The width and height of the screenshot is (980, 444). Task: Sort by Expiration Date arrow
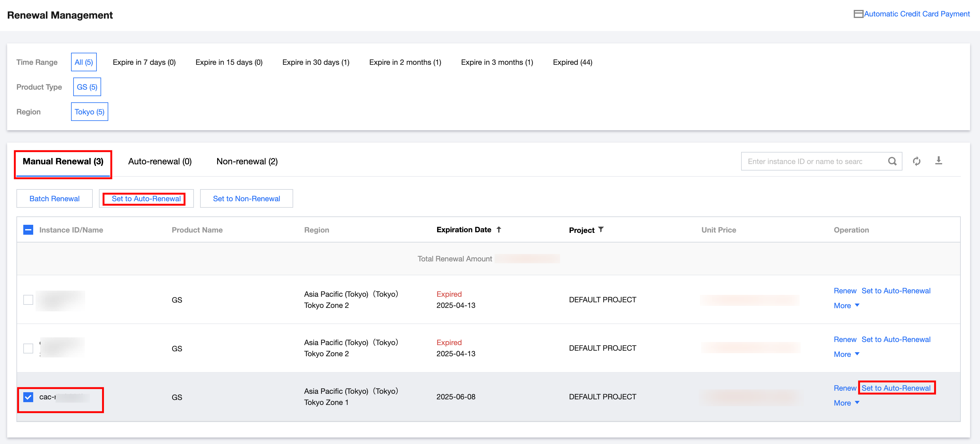pos(499,230)
